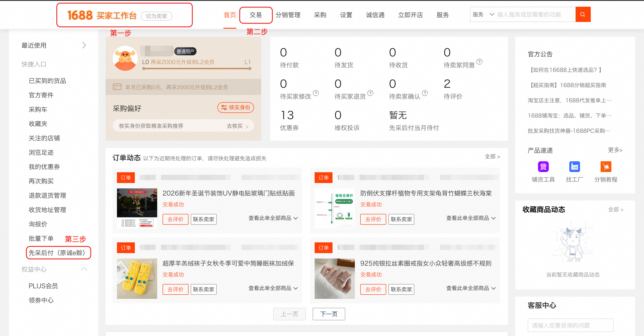Click the help icon next to 待买家修改
The height and width of the screenshot is (336, 644).
coord(316,93)
